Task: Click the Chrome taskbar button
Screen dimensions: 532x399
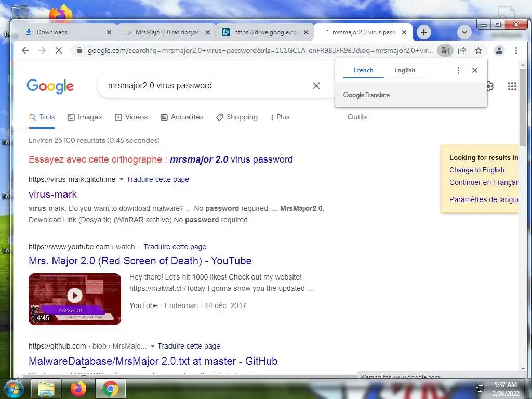Action: click(110, 389)
